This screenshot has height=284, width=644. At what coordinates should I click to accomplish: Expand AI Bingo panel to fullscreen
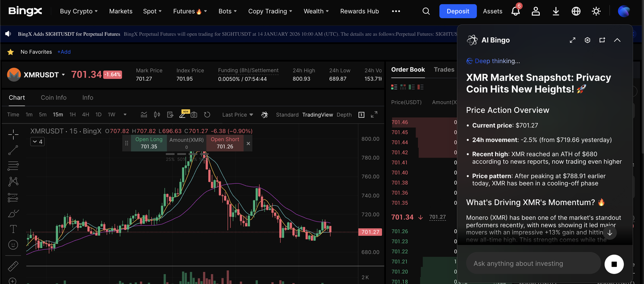573,40
